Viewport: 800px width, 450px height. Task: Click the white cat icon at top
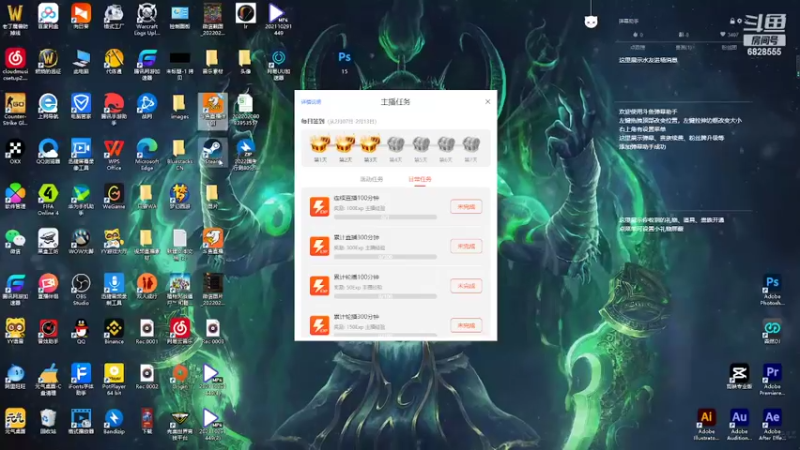click(x=591, y=21)
